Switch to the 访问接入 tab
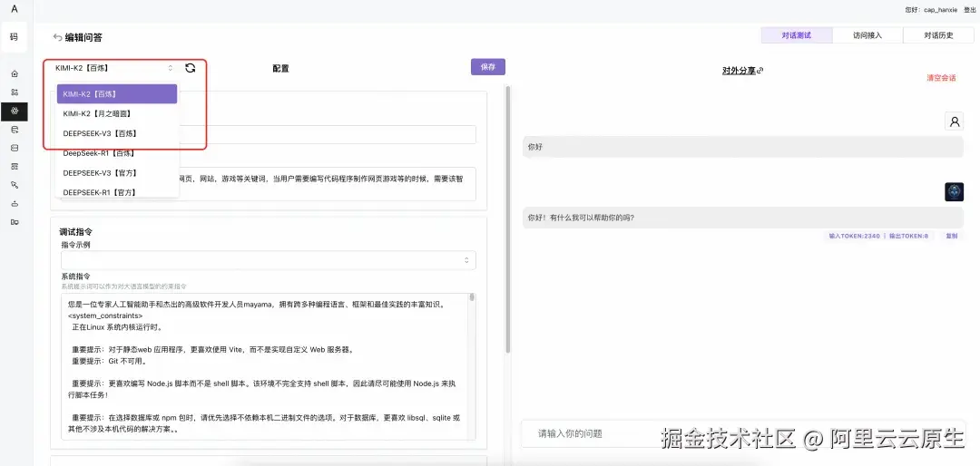The width and height of the screenshot is (980, 466). (x=867, y=35)
